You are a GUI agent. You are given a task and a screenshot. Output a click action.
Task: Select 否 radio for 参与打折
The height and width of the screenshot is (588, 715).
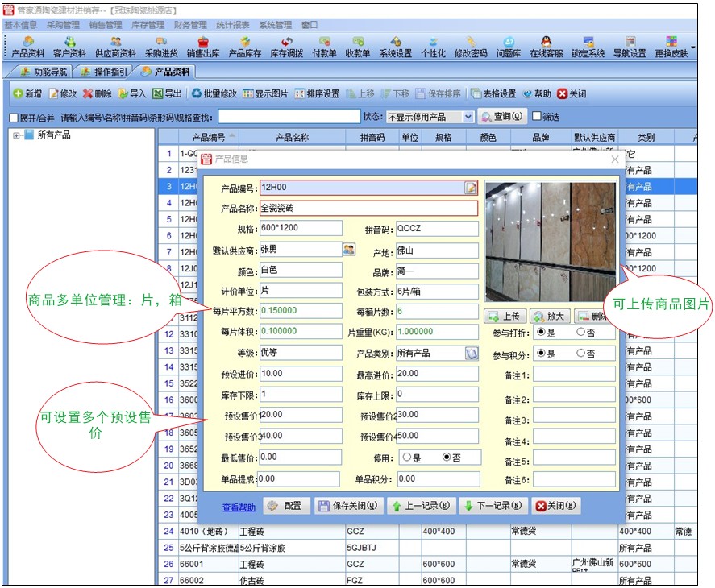pyautogui.click(x=580, y=332)
